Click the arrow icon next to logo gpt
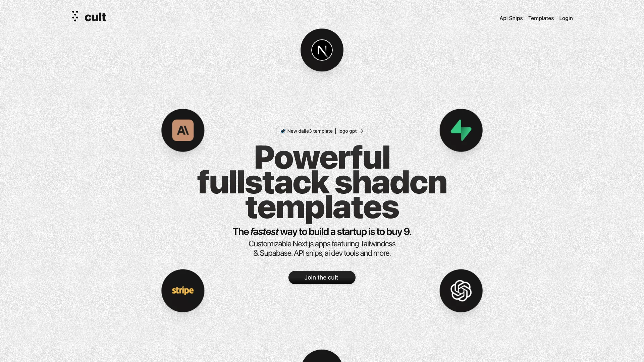The width and height of the screenshot is (644, 362). tap(361, 131)
